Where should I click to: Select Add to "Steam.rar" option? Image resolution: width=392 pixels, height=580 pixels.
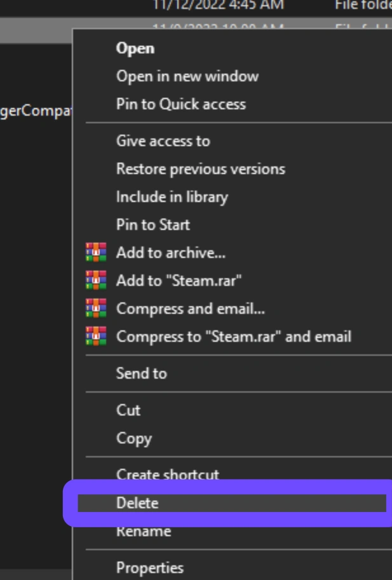179,281
